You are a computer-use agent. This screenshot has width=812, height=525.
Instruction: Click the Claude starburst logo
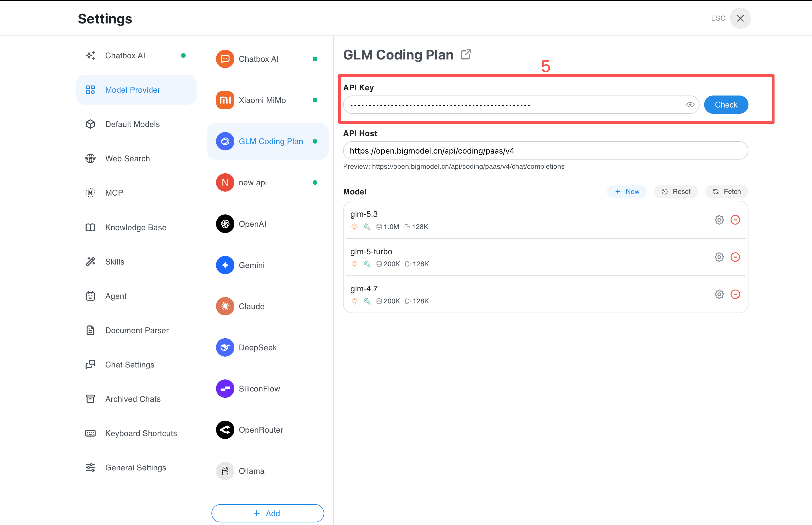(225, 306)
